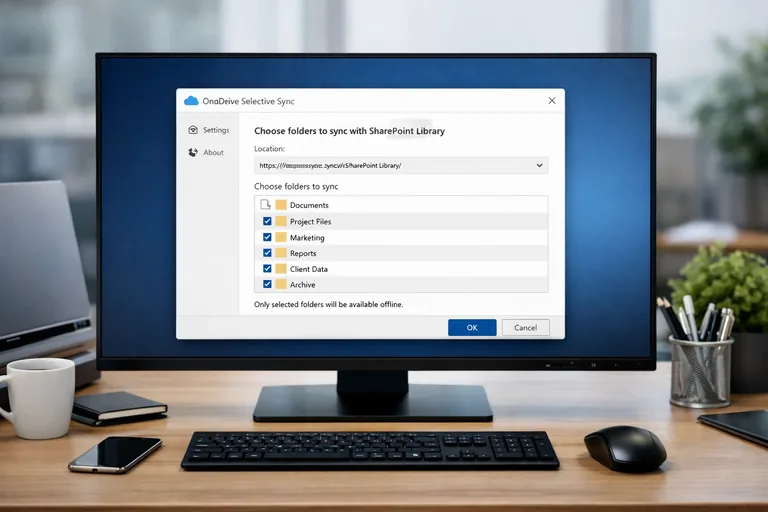The width and height of the screenshot is (768, 512).
Task: Click the Archive folder icon
Action: pyautogui.click(x=281, y=284)
